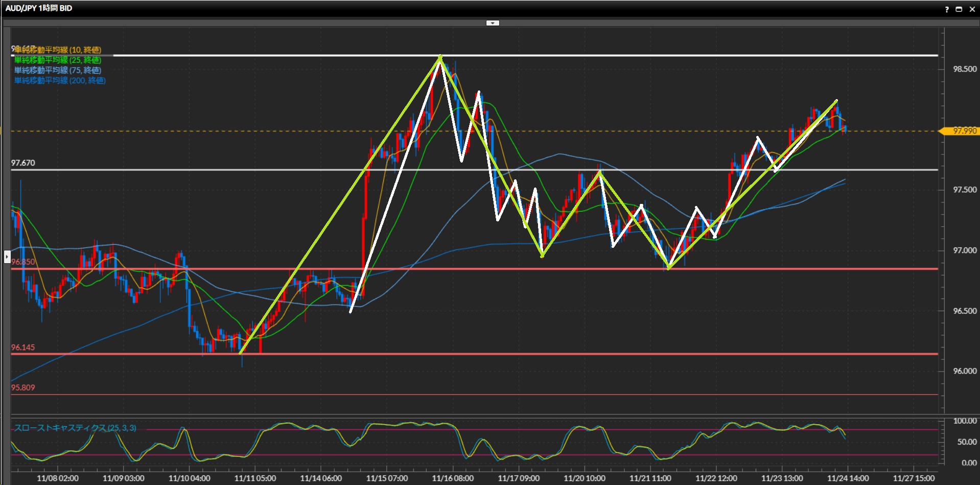Click the AUD/JPY 1時間 BID title
Viewport: 980px width, 485px height.
[39, 8]
